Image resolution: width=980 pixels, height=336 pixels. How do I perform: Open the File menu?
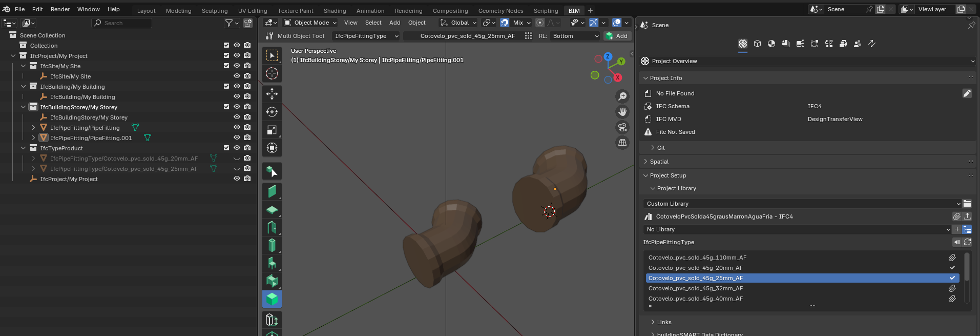point(20,9)
